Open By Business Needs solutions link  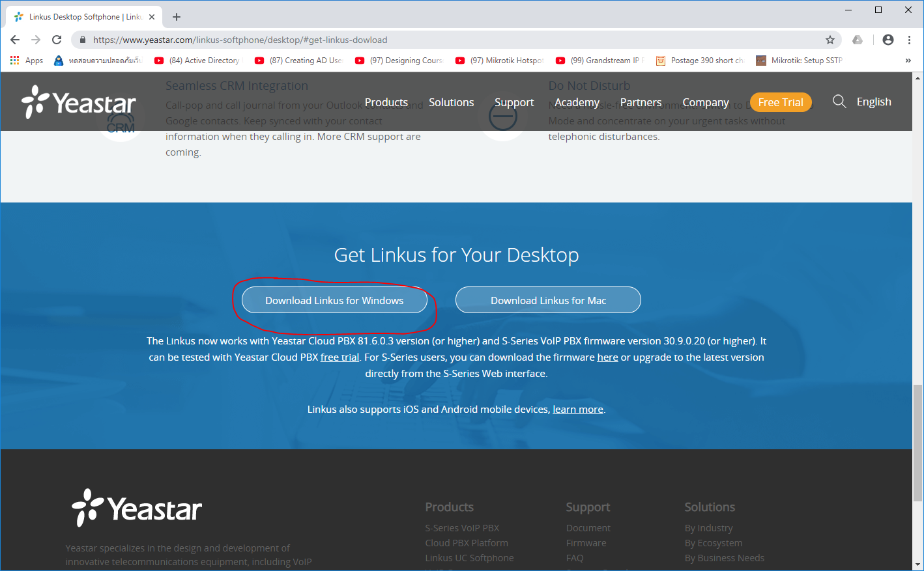point(725,558)
